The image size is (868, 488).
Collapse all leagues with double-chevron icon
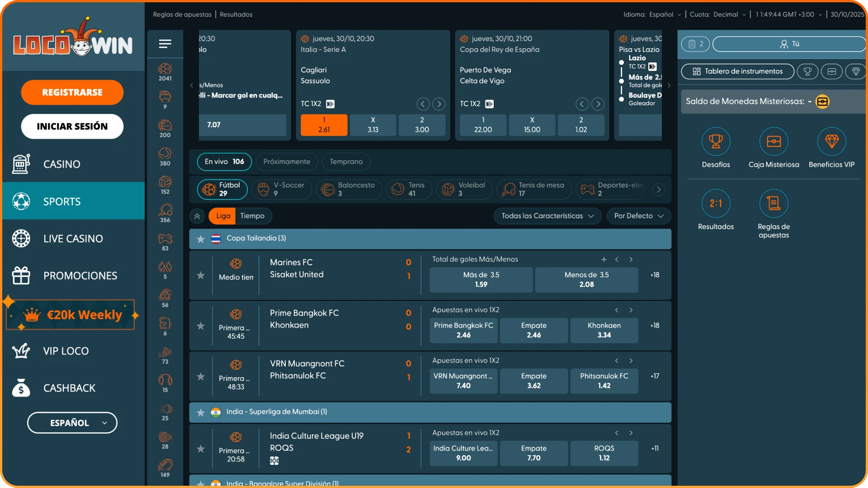point(197,216)
